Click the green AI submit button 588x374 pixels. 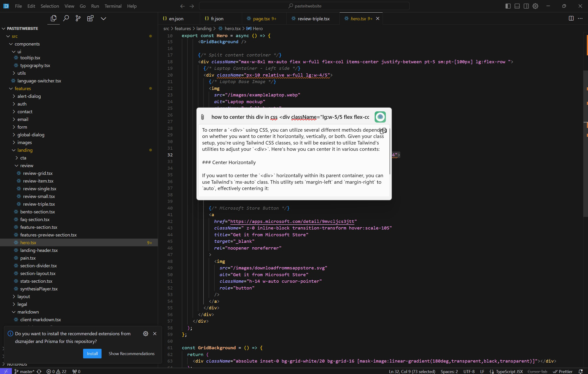(x=380, y=117)
